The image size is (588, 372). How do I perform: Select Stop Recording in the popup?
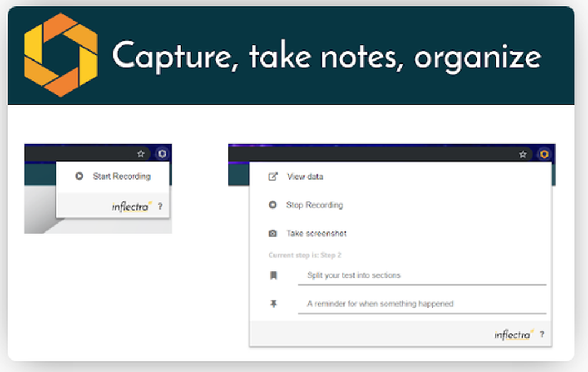click(315, 205)
